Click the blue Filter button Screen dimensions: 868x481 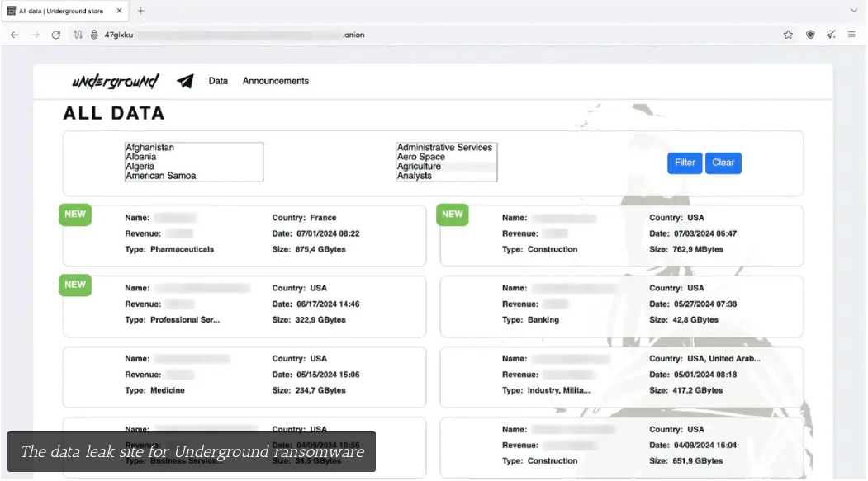[685, 163]
